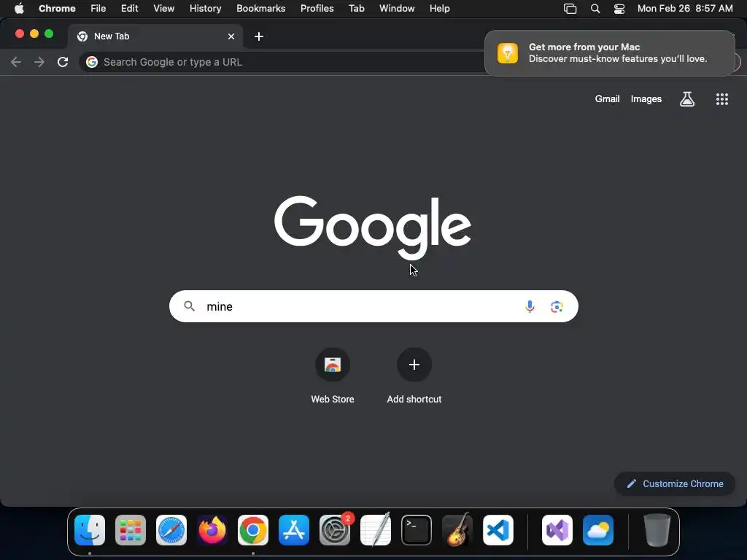Select the New Tab tab
The image size is (747, 560).
(x=156, y=36)
